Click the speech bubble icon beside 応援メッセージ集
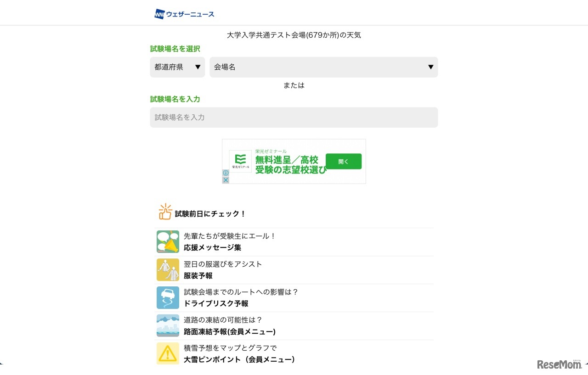This screenshot has height=375, width=588. click(168, 241)
